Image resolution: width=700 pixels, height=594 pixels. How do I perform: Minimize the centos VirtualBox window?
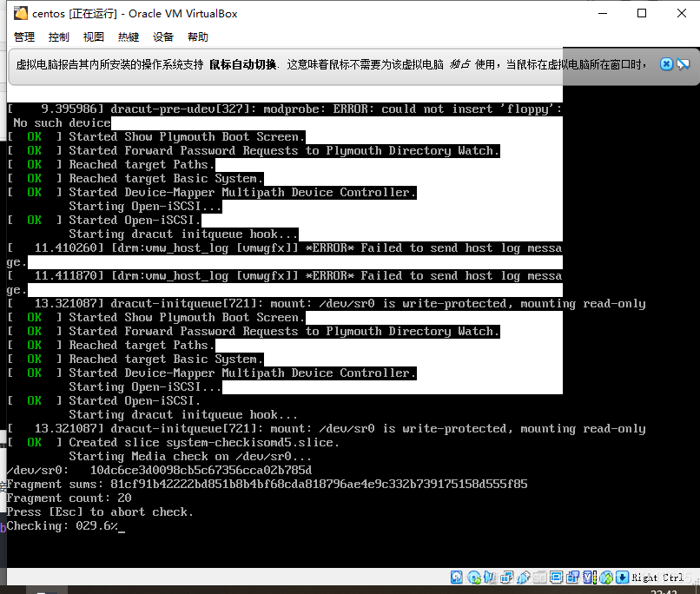(603, 13)
